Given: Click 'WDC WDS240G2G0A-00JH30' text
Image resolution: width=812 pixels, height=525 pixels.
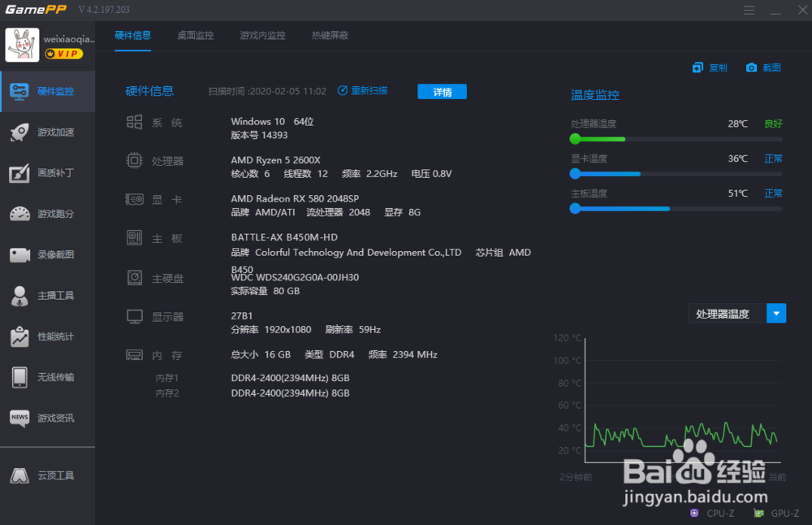Looking at the screenshot, I should coord(295,277).
